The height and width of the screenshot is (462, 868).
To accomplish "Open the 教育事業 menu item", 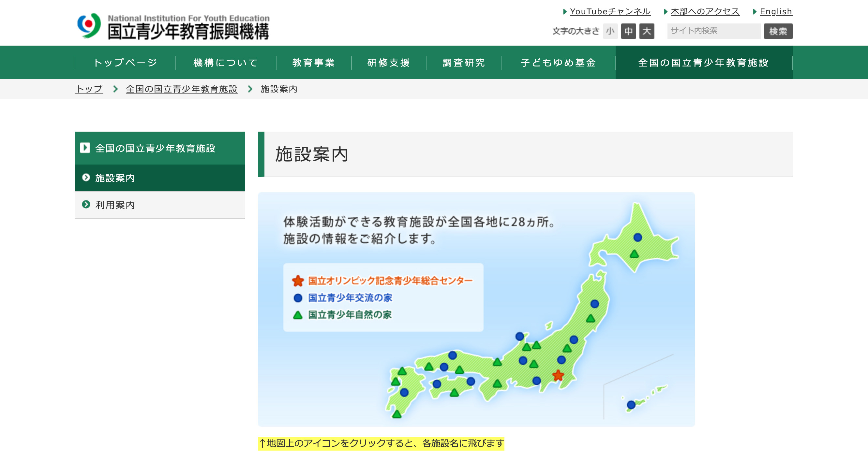I will tap(314, 63).
